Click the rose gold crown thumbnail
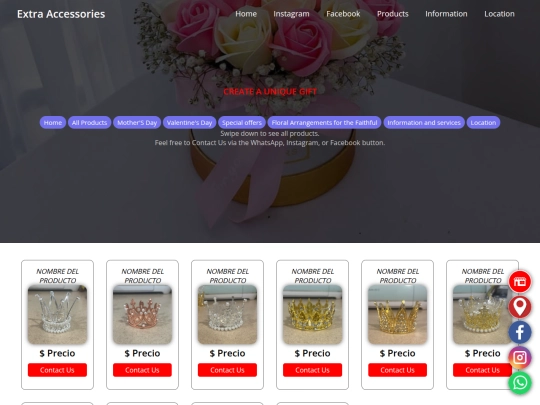 tap(142, 314)
